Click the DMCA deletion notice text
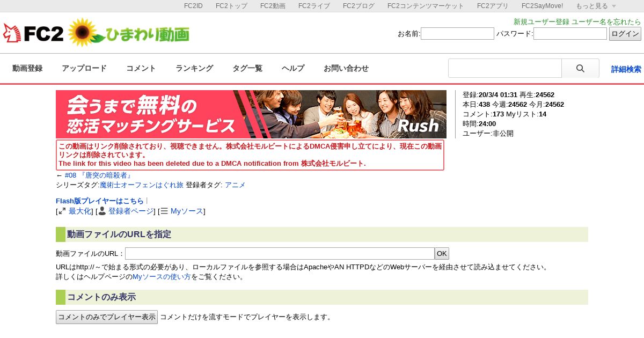The height and width of the screenshot is (338, 644). tap(250, 155)
